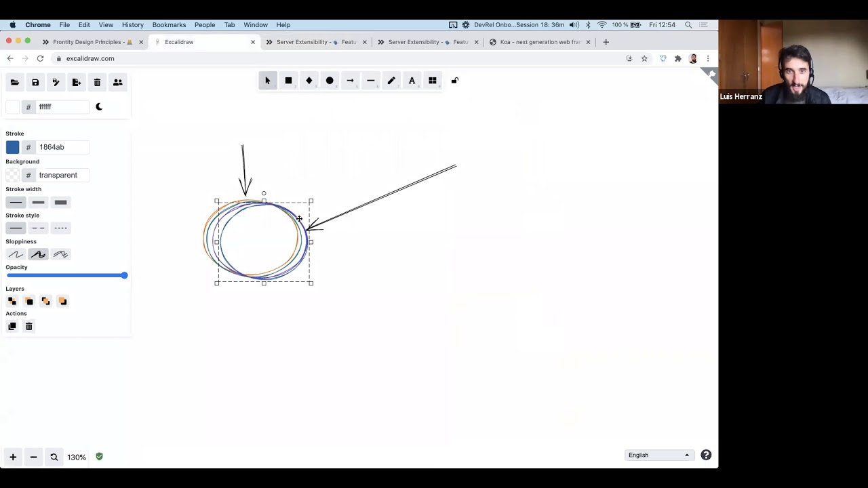The width and height of the screenshot is (868, 488).
Task: Select the Diamond shape tool
Action: (309, 81)
